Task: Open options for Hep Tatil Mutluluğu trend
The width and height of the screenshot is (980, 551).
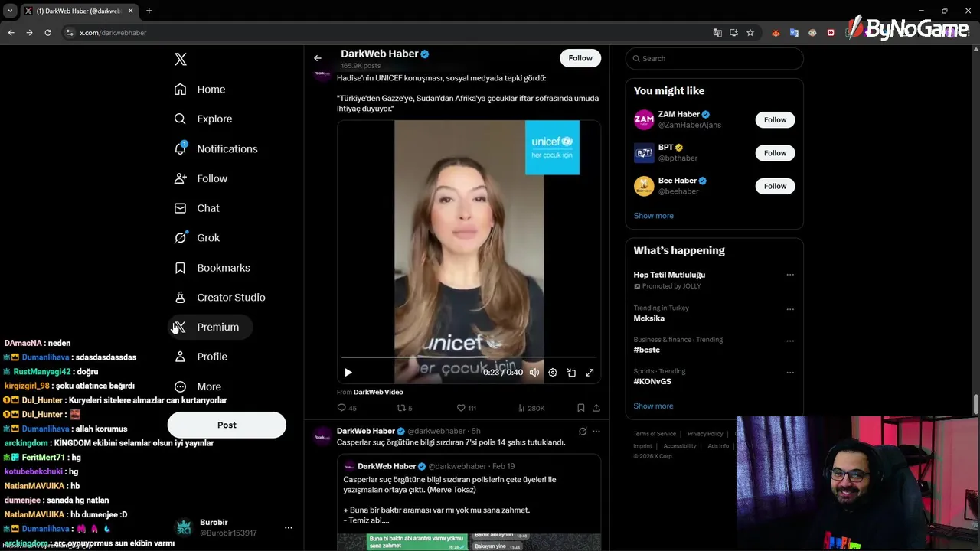Action: (x=790, y=275)
